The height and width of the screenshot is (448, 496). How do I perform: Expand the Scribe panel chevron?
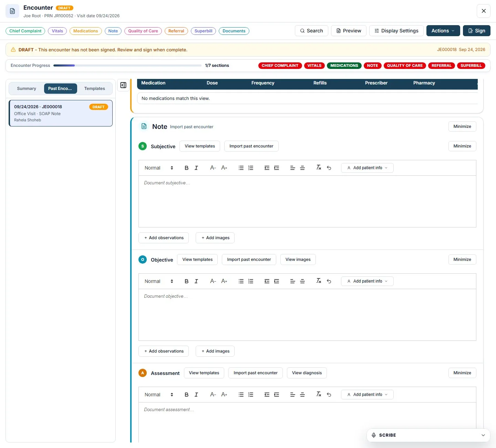tap(483, 435)
